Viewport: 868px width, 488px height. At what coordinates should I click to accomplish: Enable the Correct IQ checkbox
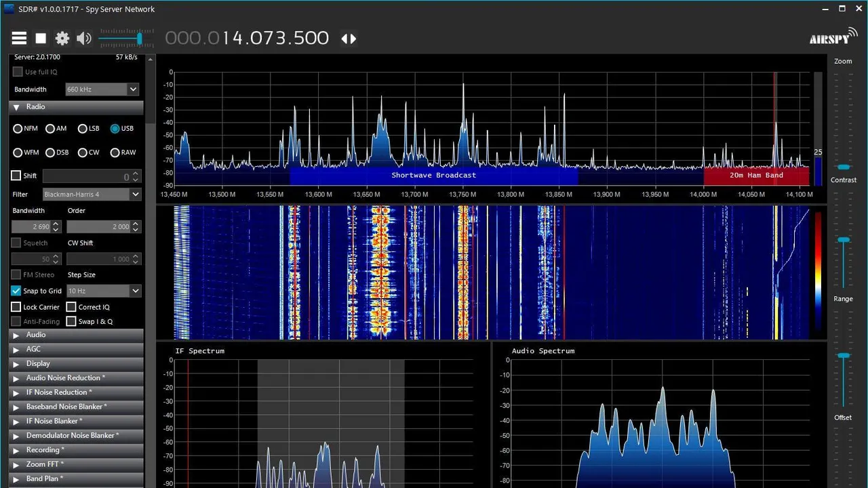click(x=71, y=307)
